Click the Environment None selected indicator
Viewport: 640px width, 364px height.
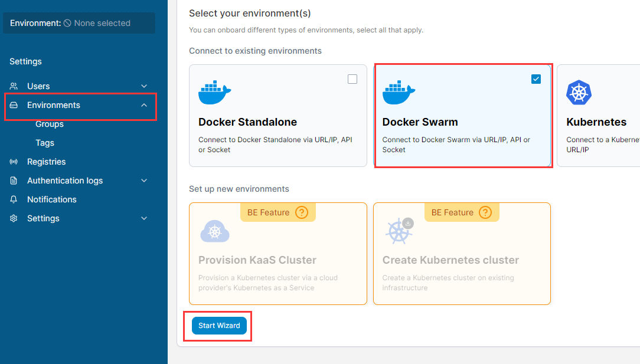click(x=79, y=23)
